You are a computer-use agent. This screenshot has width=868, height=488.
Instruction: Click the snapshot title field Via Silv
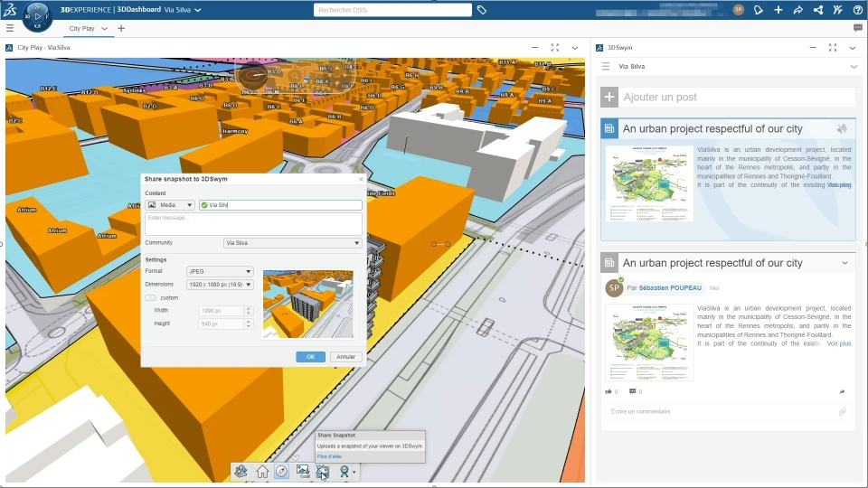click(280, 205)
